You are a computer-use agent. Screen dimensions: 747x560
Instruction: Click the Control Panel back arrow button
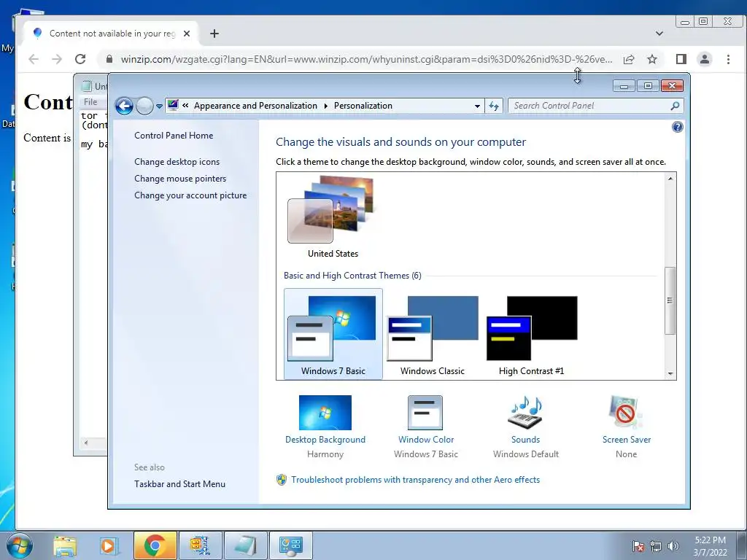coord(124,106)
